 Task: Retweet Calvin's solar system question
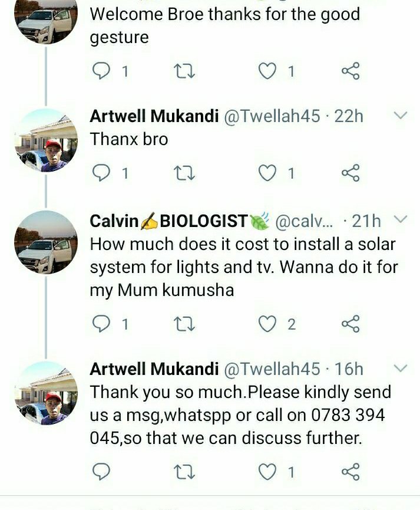[x=185, y=324]
